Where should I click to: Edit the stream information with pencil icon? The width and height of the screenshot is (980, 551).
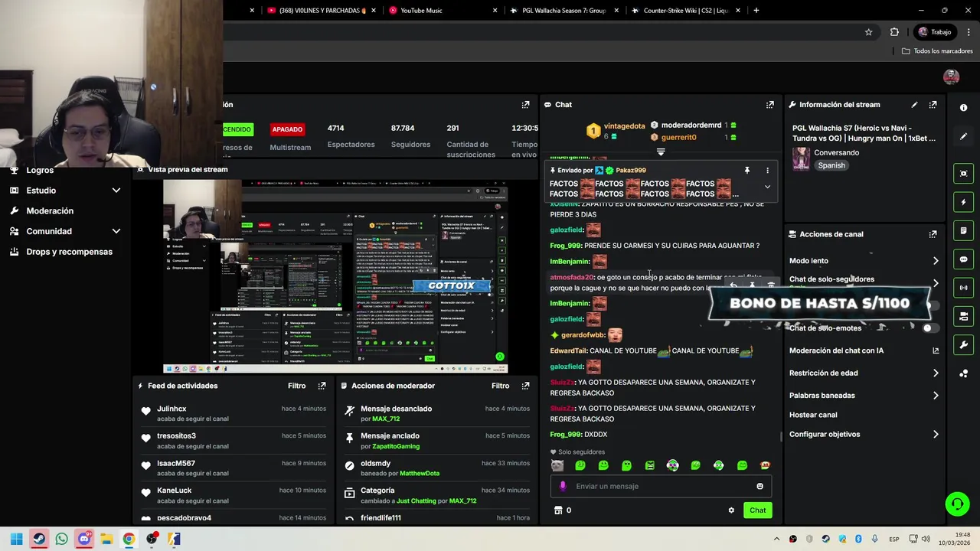tap(914, 105)
